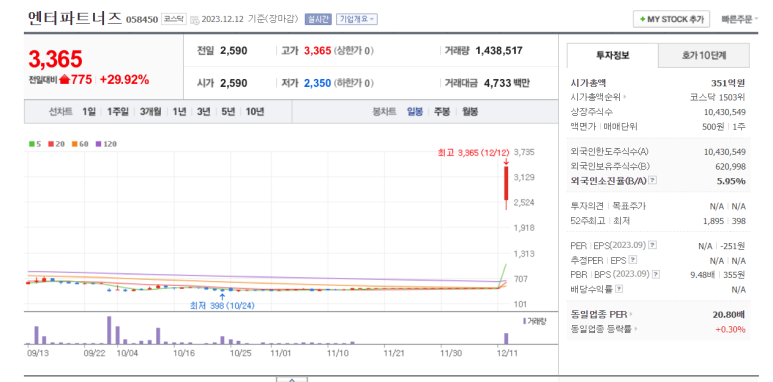
Task: Select the 투자정보 tab
Action: tap(612, 55)
